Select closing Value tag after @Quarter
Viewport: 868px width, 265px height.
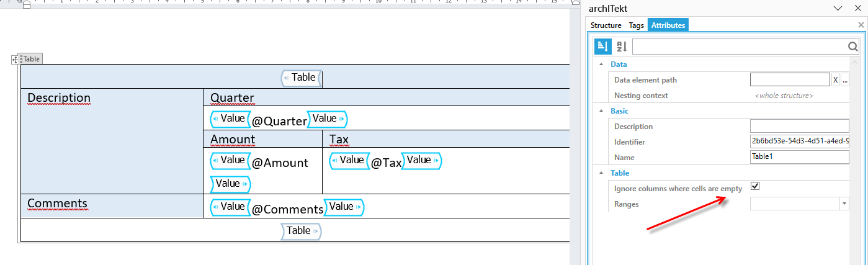pyautogui.click(x=328, y=119)
